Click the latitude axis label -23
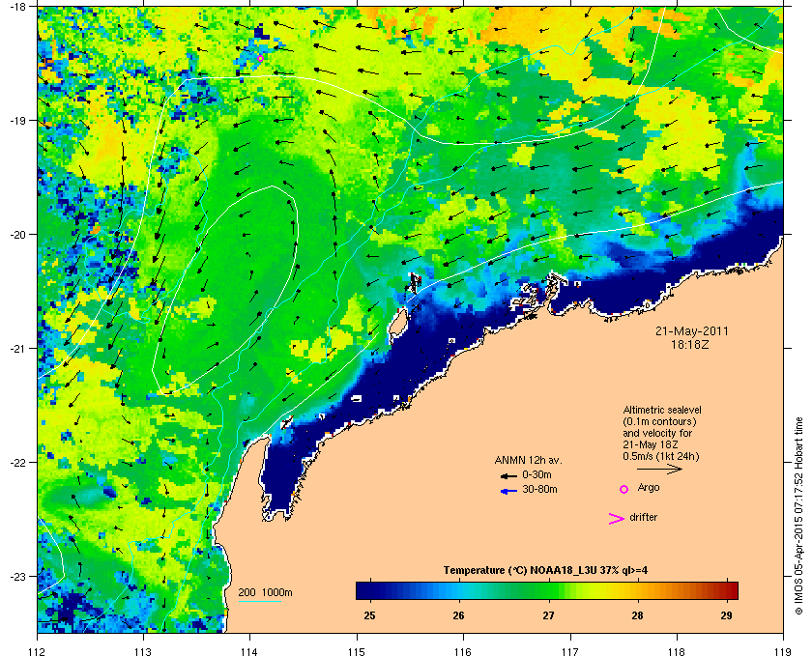This screenshot has width=812, height=657. [x=17, y=576]
